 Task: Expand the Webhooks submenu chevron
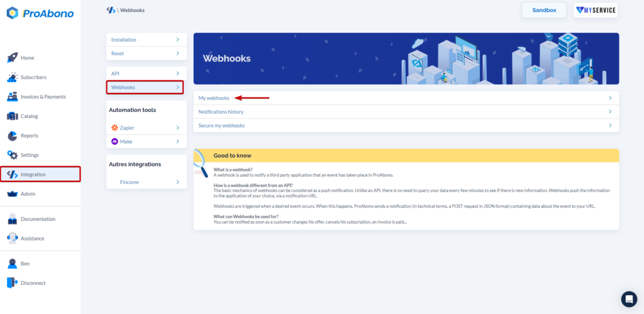pos(178,87)
